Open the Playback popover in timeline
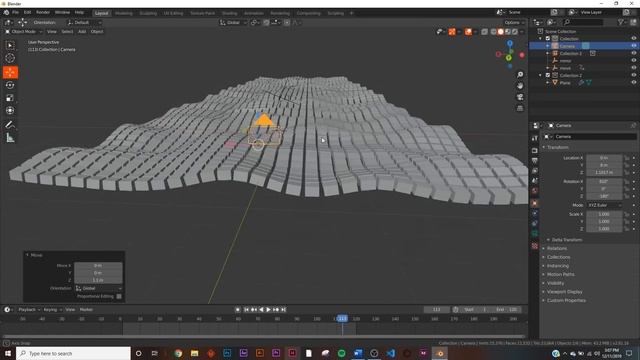This screenshot has height=360, width=640. click(x=29, y=310)
